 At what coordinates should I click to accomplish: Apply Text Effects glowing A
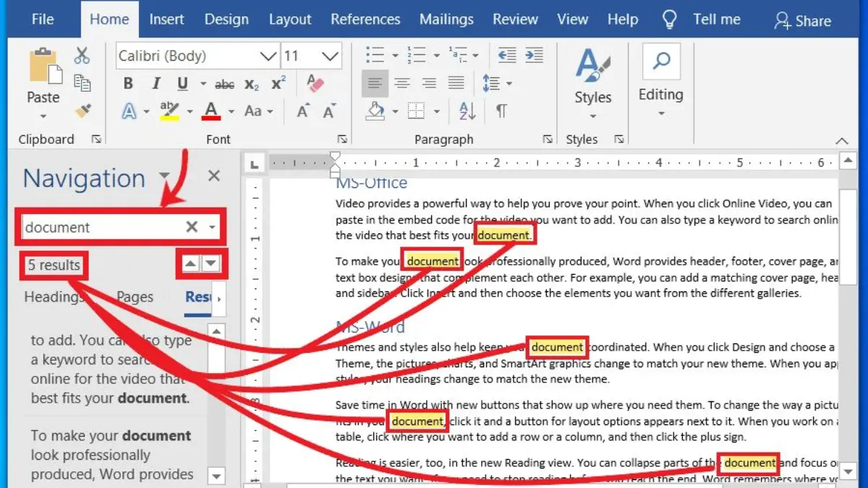point(129,111)
